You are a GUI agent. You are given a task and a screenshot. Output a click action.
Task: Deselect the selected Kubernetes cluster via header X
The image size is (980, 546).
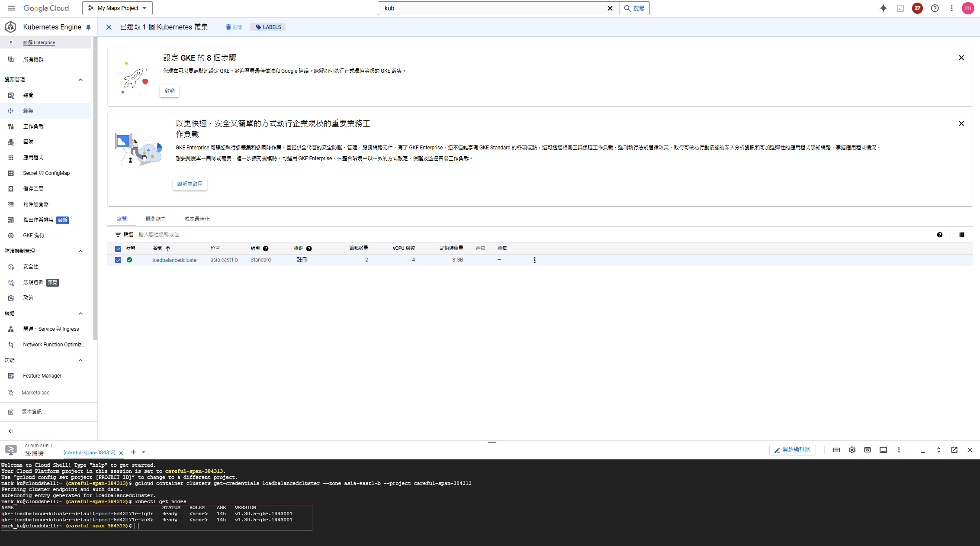(x=109, y=27)
